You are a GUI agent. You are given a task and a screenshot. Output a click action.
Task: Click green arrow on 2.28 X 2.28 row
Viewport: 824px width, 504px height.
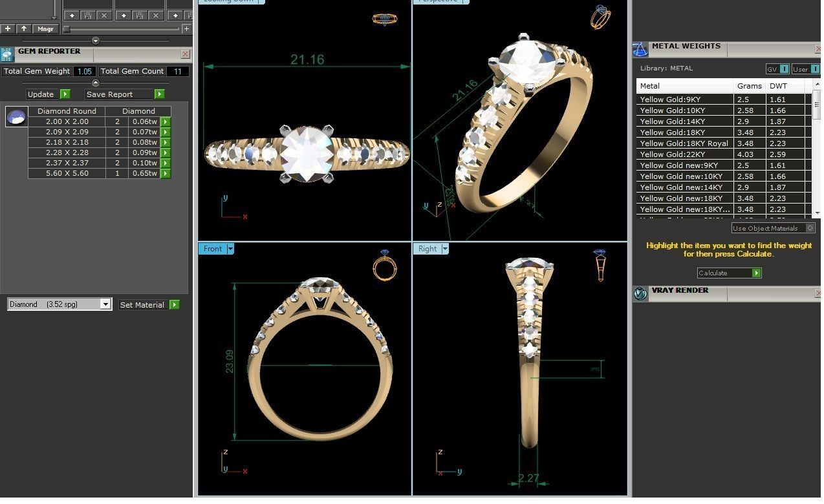[x=166, y=152]
